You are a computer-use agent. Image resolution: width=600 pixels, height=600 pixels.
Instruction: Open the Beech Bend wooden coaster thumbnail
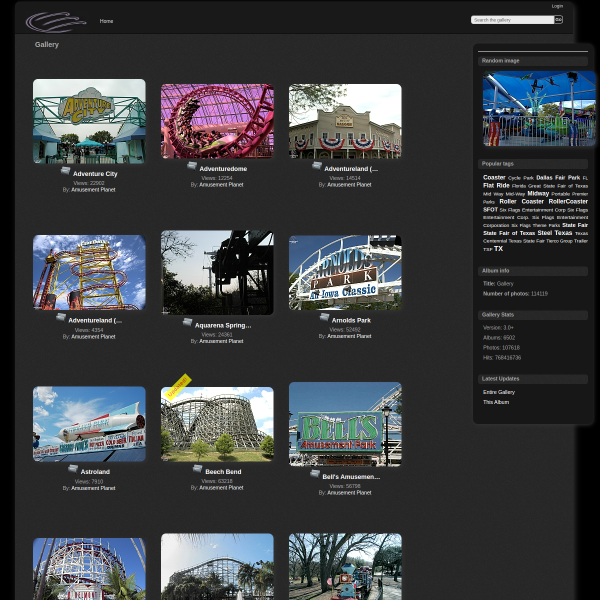[217, 424]
